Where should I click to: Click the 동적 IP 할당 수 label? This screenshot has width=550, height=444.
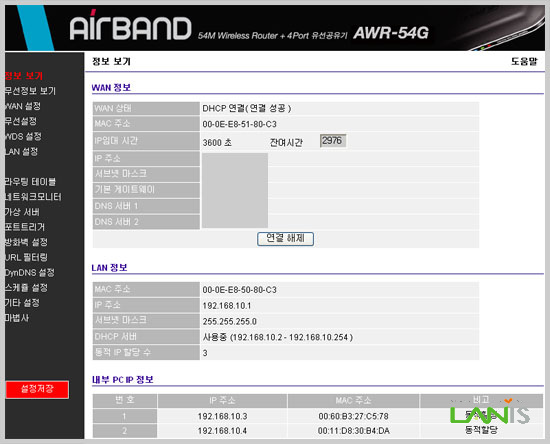(123, 352)
